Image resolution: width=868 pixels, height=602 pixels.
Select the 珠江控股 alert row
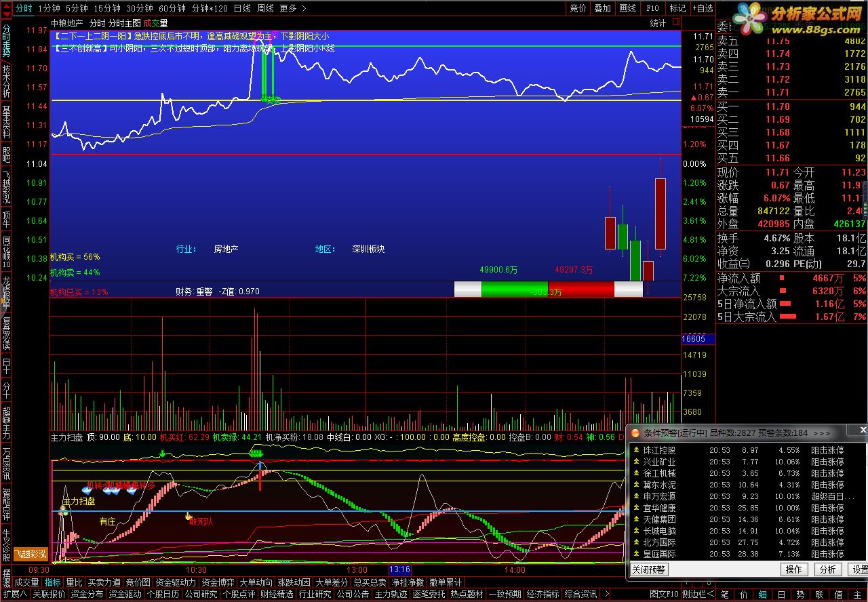pyautogui.click(x=747, y=450)
